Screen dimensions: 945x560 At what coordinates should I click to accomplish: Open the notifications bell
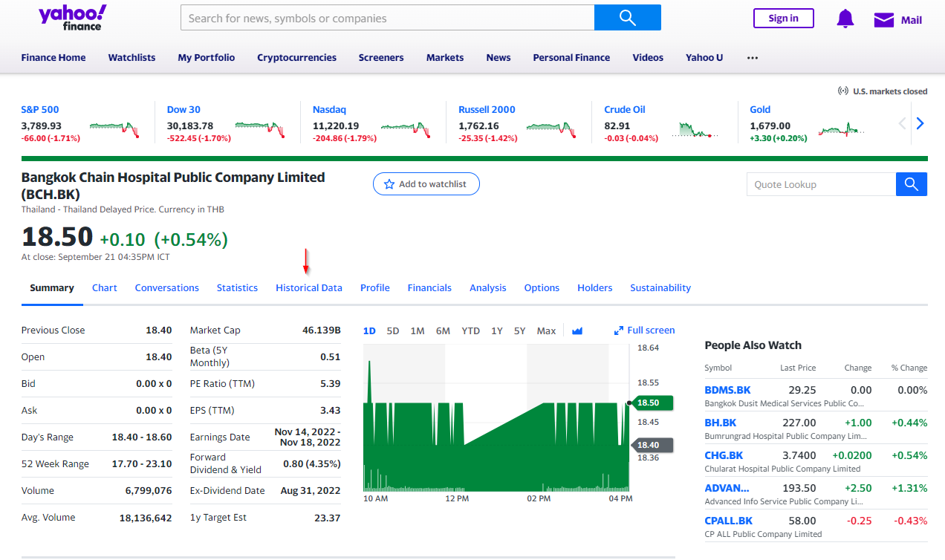(845, 19)
